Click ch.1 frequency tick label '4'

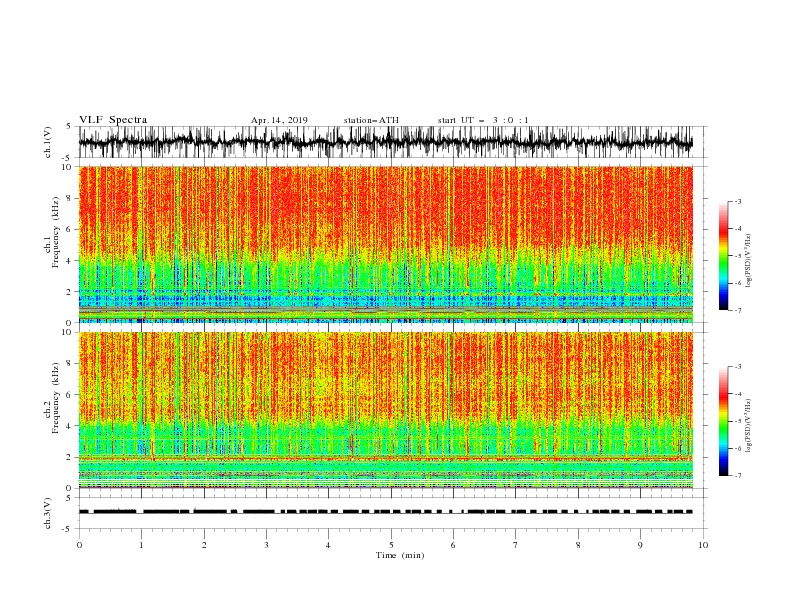[x=69, y=261]
